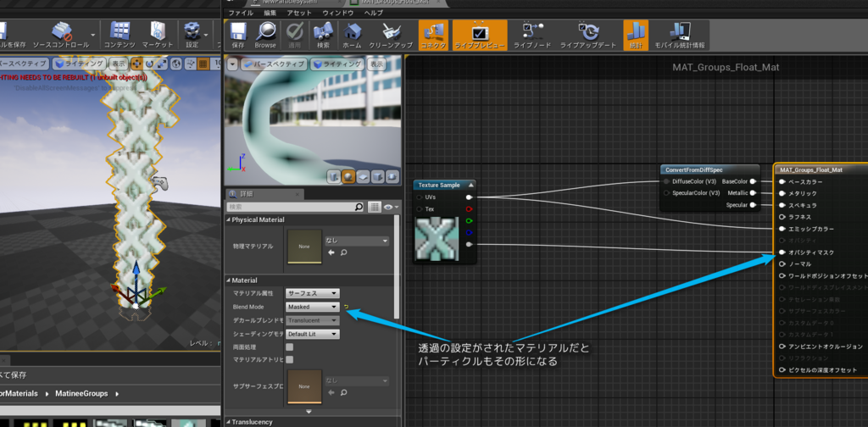The image size is (868, 427).
Task: Open the ウィンドウ menu
Action: [337, 12]
